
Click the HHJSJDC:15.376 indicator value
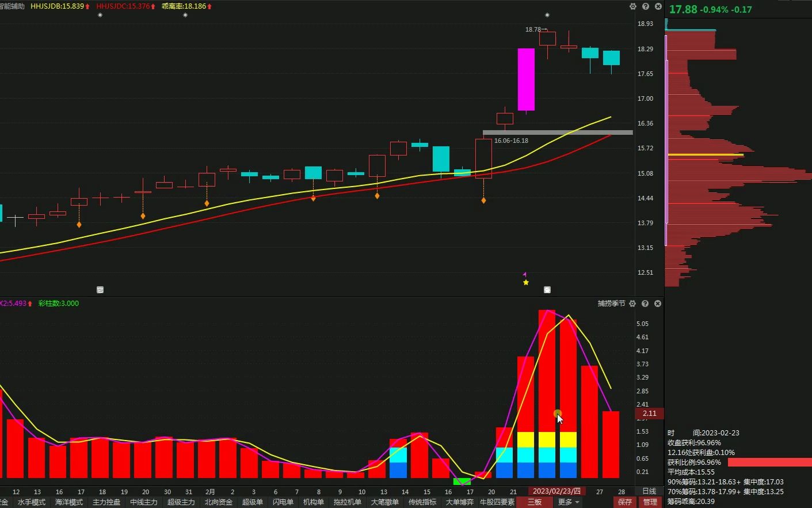[123, 6]
